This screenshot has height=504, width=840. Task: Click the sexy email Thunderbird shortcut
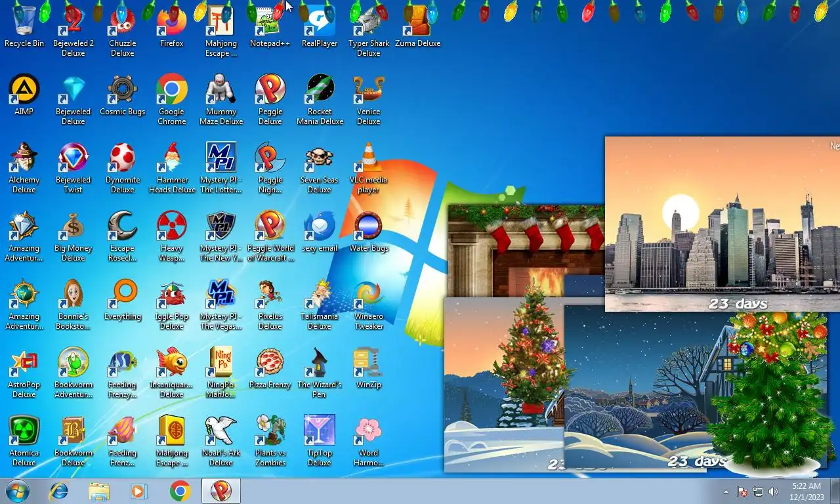pos(320,231)
